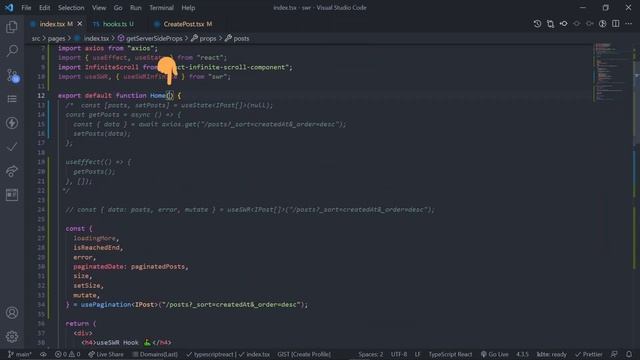Open the Selection menu
640x360 pixels.
71,8
